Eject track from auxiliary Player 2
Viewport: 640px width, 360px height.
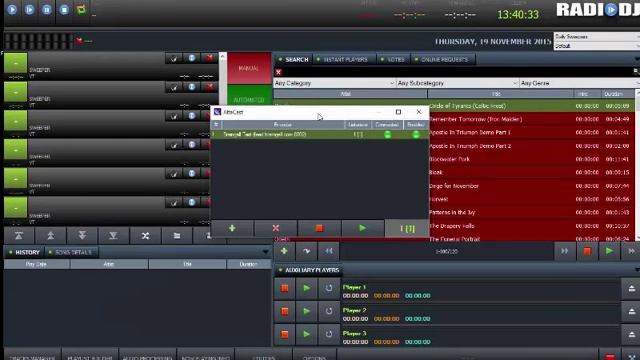point(631,311)
